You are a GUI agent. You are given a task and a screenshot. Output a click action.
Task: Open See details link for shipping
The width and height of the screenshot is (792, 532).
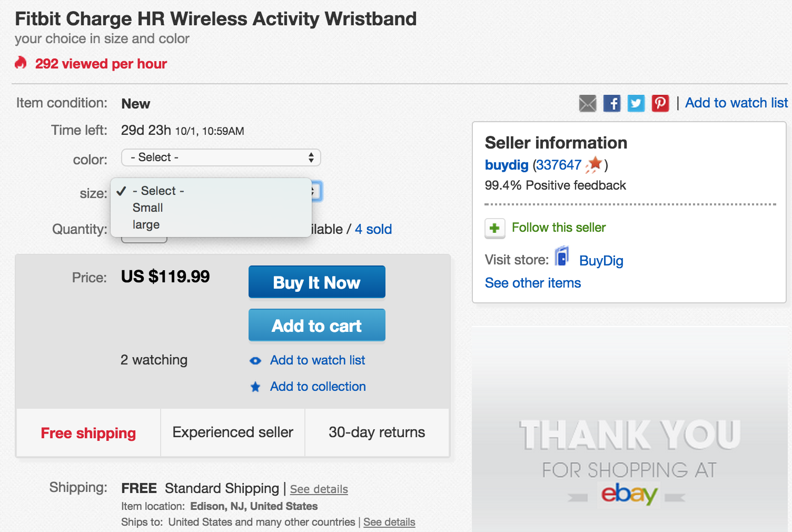tap(319, 489)
